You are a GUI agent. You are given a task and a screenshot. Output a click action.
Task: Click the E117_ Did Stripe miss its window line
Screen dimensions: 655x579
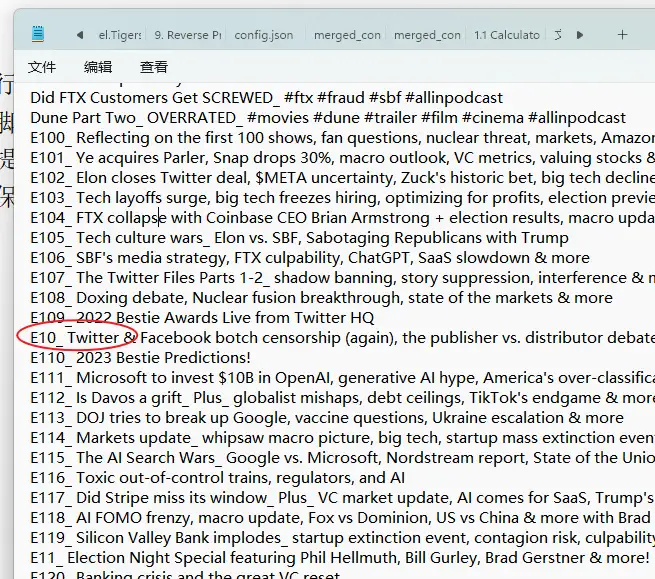pos(343,498)
